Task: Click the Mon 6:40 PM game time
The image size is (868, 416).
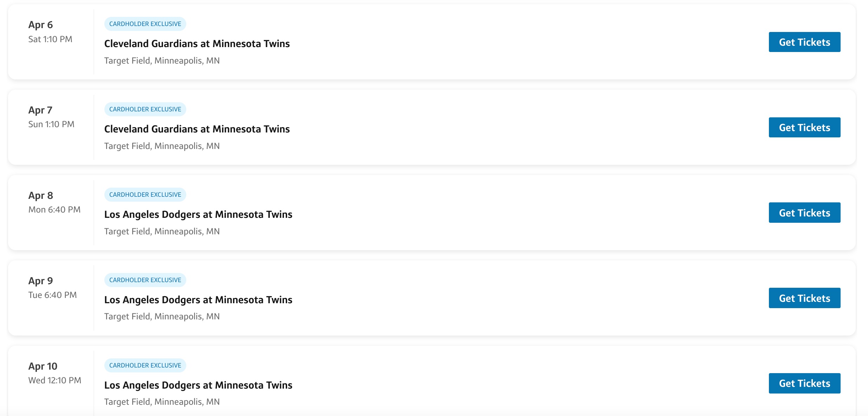Action: [x=54, y=210]
